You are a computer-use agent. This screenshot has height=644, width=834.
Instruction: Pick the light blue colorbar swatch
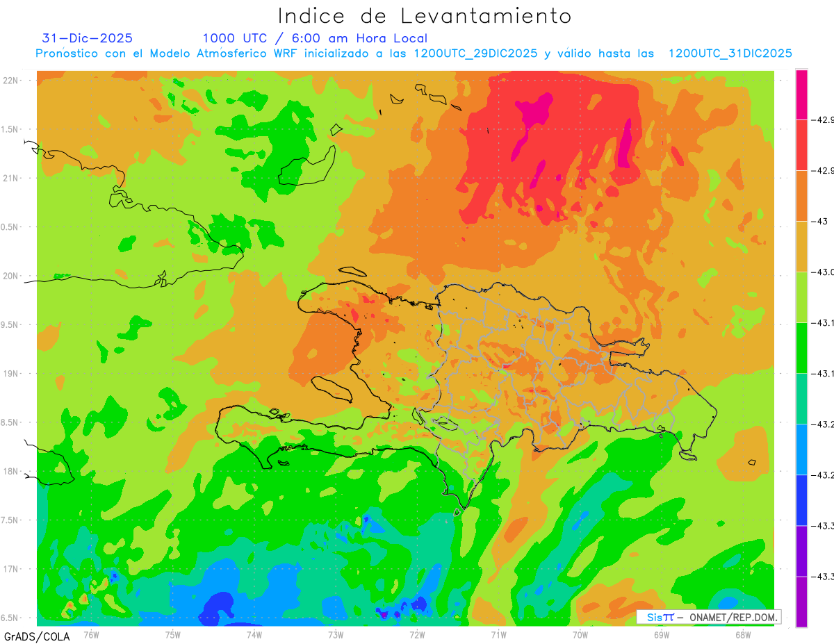point(802,449)
